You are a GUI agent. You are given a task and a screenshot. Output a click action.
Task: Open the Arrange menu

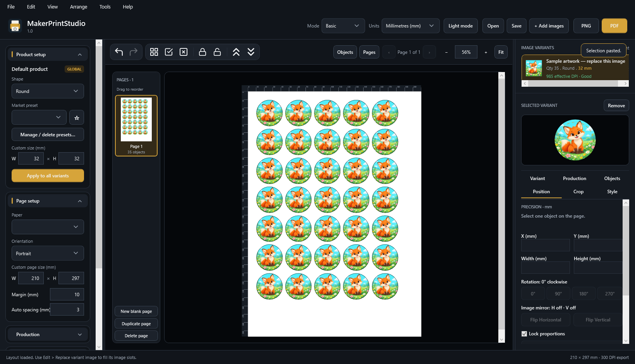[x=79, y=7]
